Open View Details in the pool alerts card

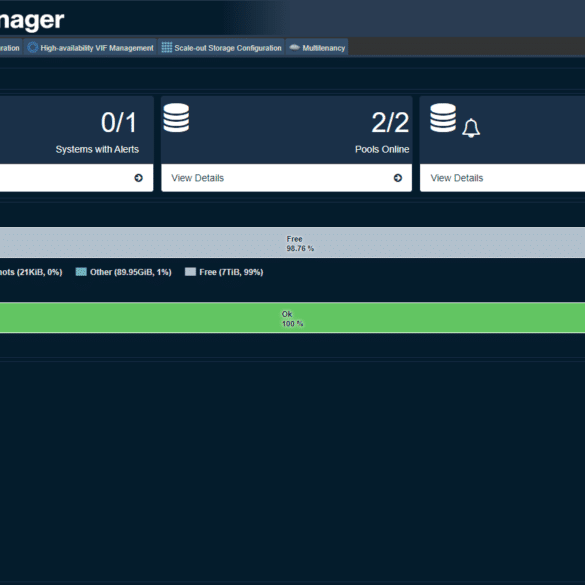457,178
